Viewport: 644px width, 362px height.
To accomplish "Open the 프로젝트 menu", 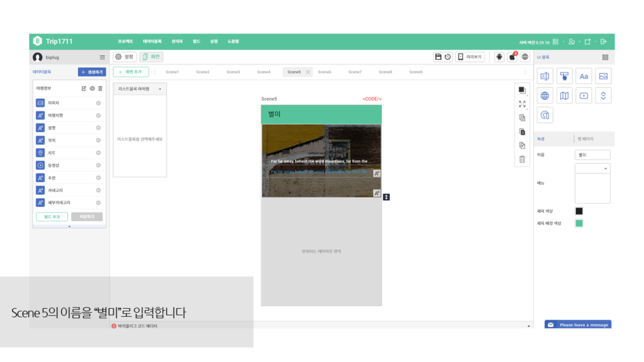I will [x=125, y=41].
